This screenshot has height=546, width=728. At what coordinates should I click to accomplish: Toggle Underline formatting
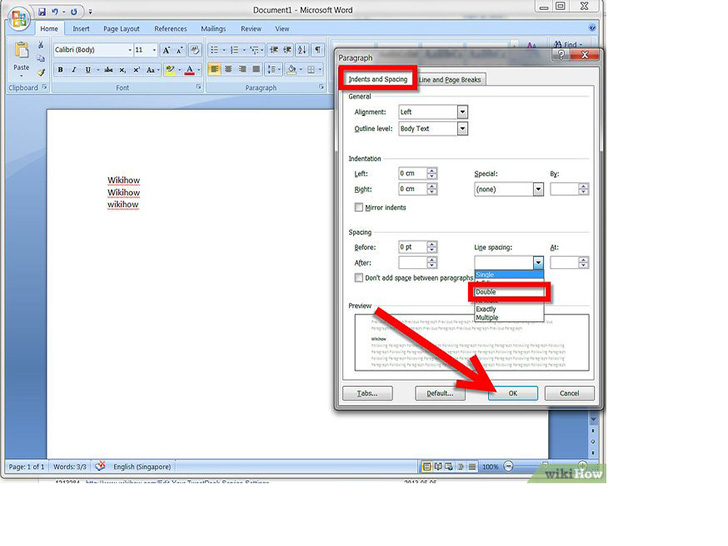point(88,70)
